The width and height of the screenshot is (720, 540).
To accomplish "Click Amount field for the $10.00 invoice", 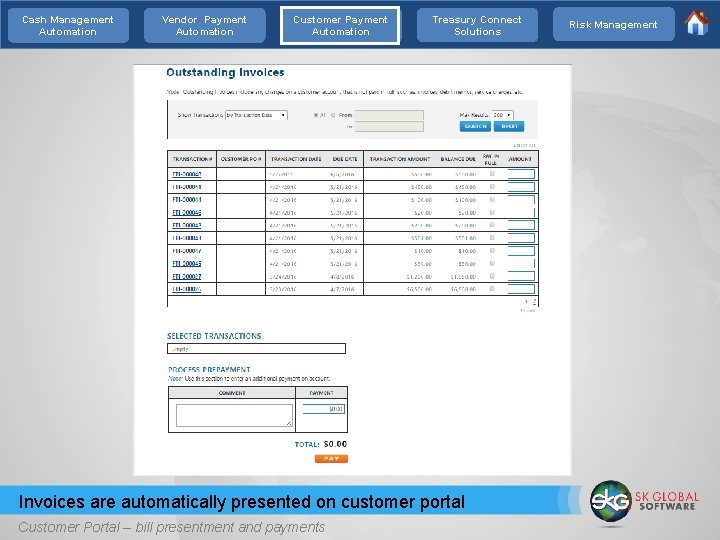I will 521,251.
